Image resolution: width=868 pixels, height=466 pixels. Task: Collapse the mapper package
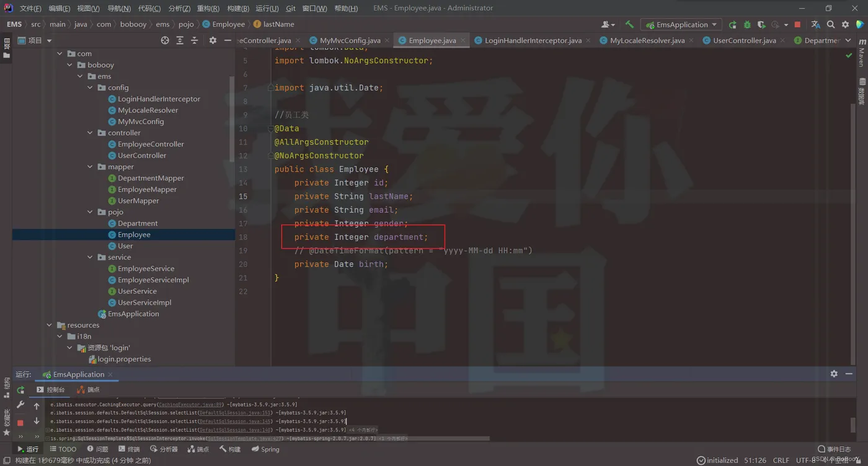pyautogui.click(x=91, y=167)
